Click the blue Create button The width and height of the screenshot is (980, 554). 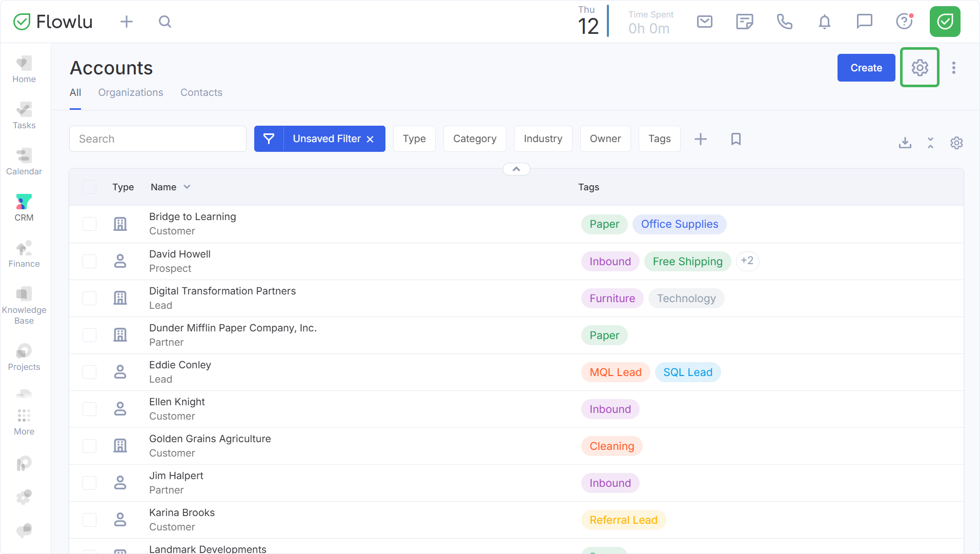coord(866,68)
